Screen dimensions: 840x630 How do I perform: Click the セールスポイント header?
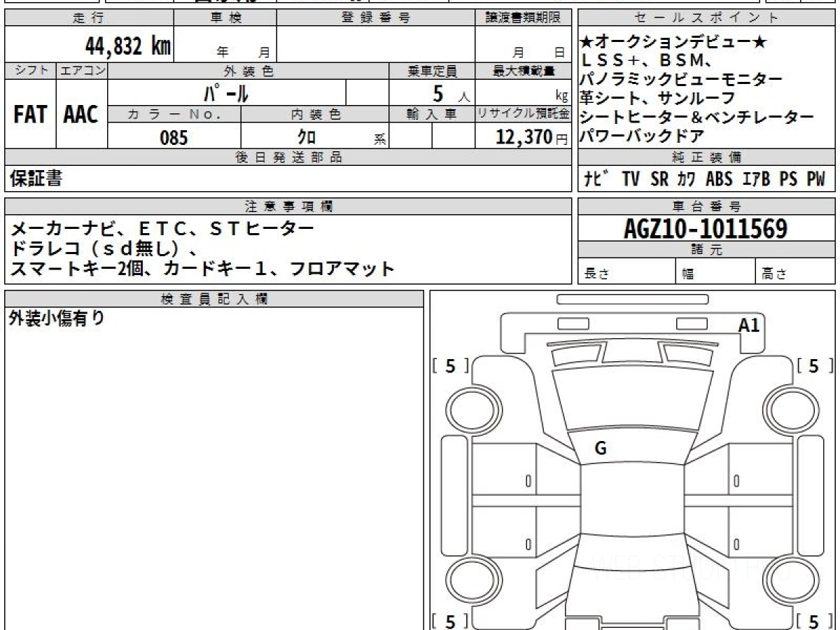click(707, 18)
